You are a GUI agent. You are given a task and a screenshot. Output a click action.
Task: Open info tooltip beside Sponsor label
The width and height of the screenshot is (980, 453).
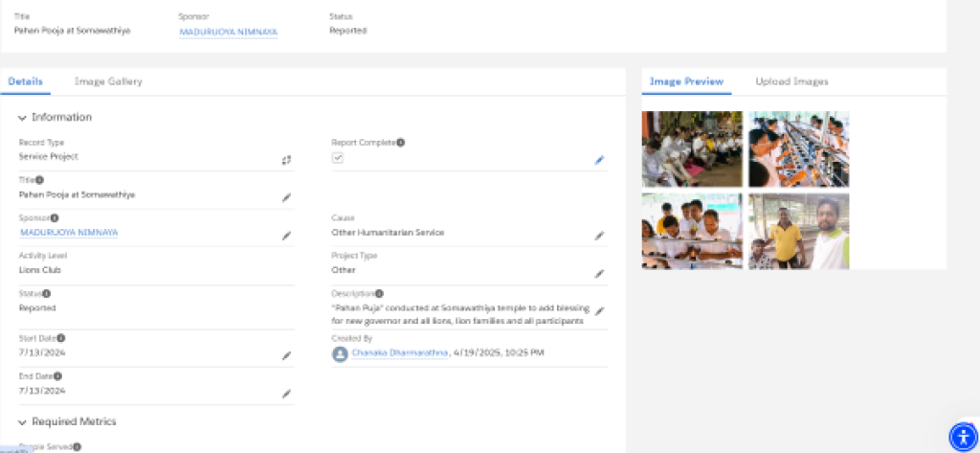55,218
